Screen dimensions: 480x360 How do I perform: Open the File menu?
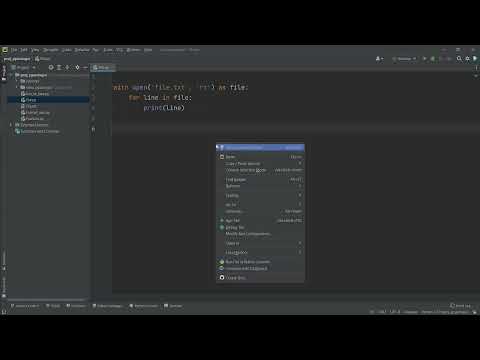point(14,50)
